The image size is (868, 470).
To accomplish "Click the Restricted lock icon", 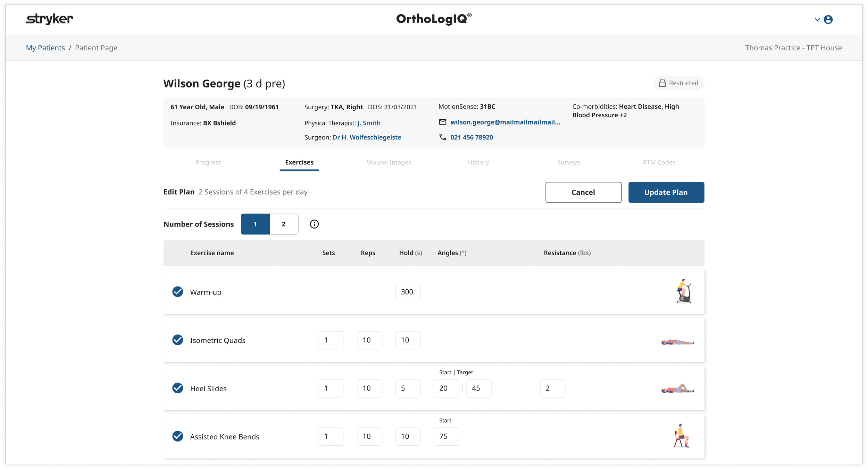I will click(x=662, y=83).
